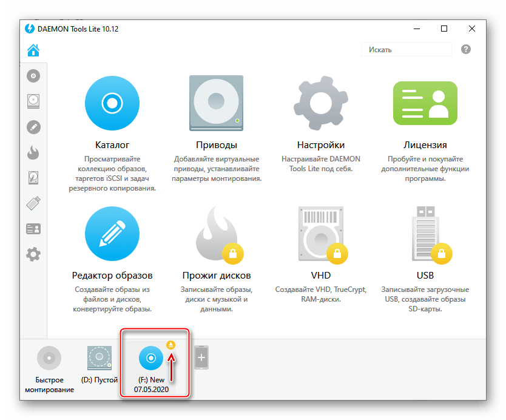Minimize the DAEMON Tools window
The width and height of the screenshot is (506, 420).
coord(417,29)
